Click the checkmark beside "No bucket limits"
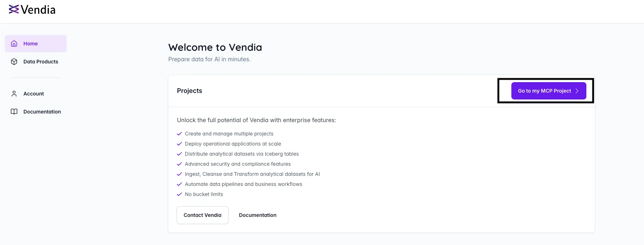 tap(179, 194)
